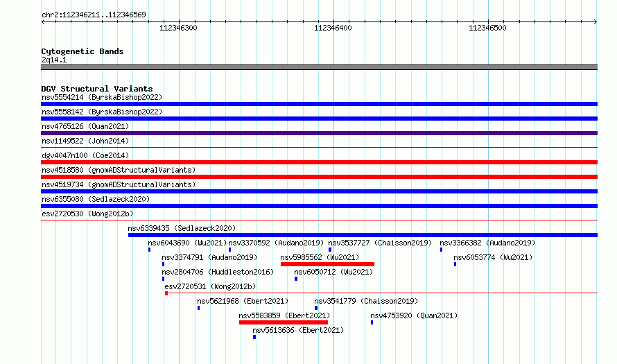Image resolution: width=617 pixels, height=364 pixels.
Task: Click the DGV Structural Variants track title
Action: pos(97,89)
